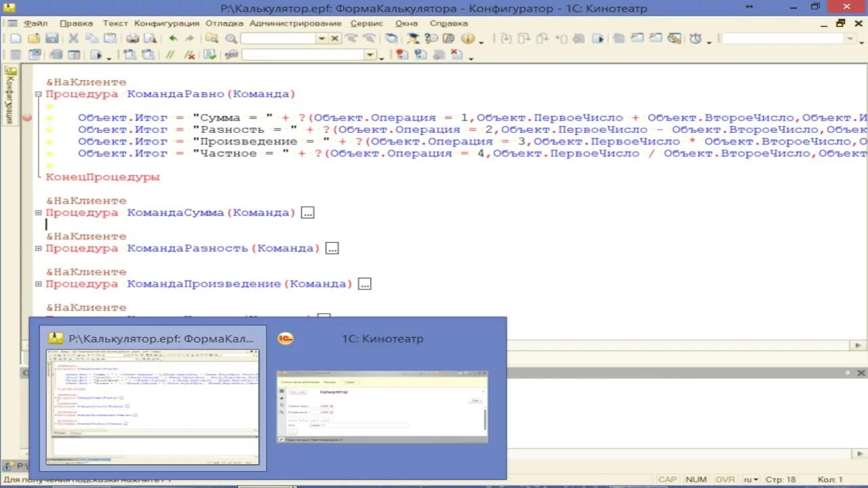Open the Файл menu
This screenshot has width=868, height=488.
point(36,23)
